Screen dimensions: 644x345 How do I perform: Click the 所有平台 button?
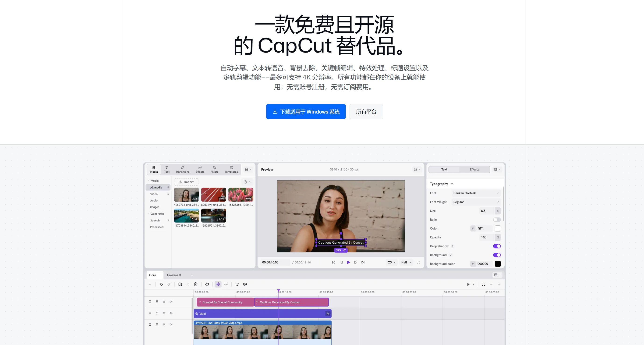[366, 112]
